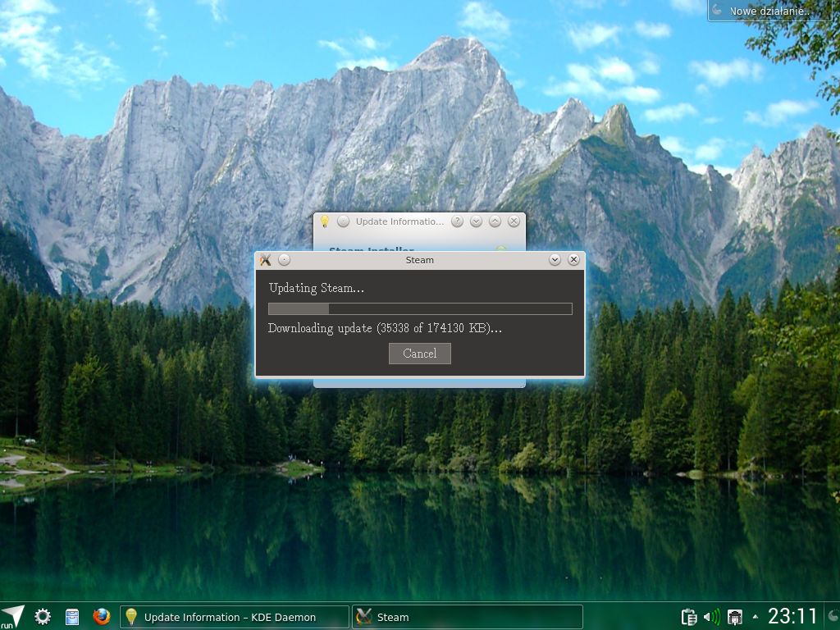Cancel the Steam update download
The width and height of the screenshot is (840, 630).
(x=419, y=354)
